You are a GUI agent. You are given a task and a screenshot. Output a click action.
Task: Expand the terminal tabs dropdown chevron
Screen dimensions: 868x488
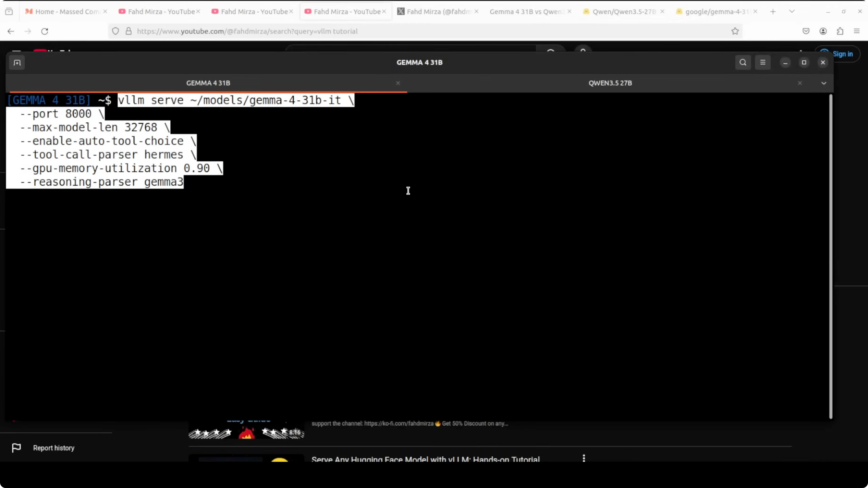(x=823, y=83)
